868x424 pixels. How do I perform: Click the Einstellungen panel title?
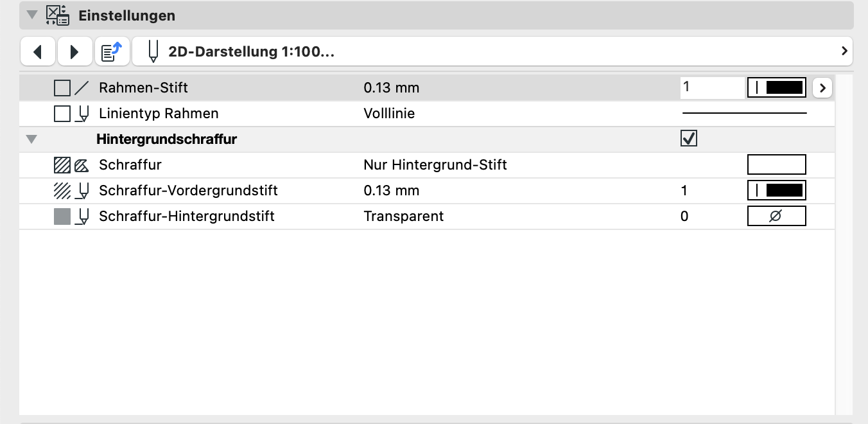coord(126,15)
